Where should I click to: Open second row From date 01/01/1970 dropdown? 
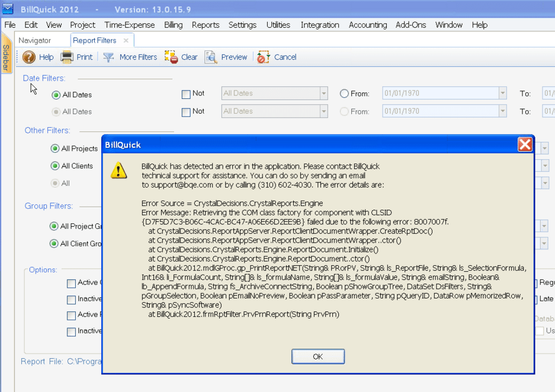503,111
